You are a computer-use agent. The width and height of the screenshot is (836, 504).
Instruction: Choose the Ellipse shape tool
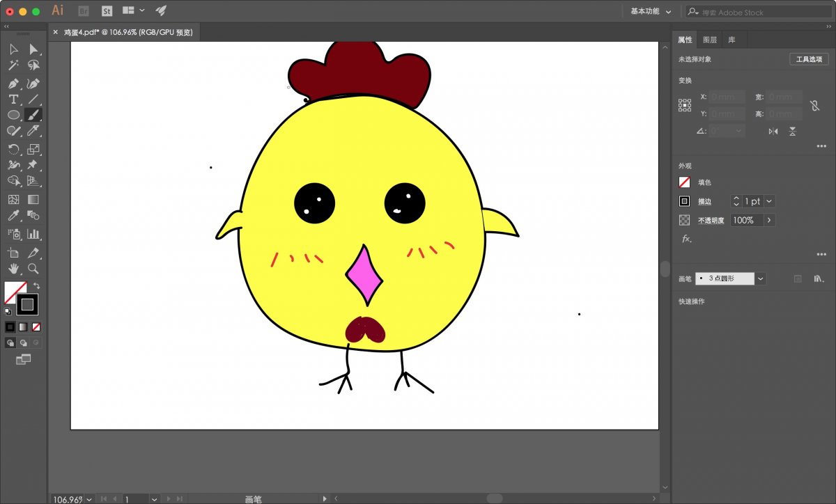point(13,116)
